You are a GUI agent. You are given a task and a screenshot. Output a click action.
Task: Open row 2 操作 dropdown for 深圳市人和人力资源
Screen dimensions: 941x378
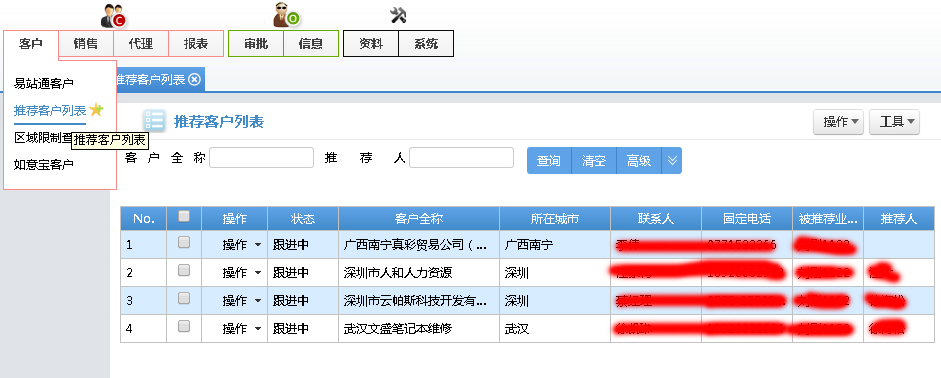pos(242,273)
